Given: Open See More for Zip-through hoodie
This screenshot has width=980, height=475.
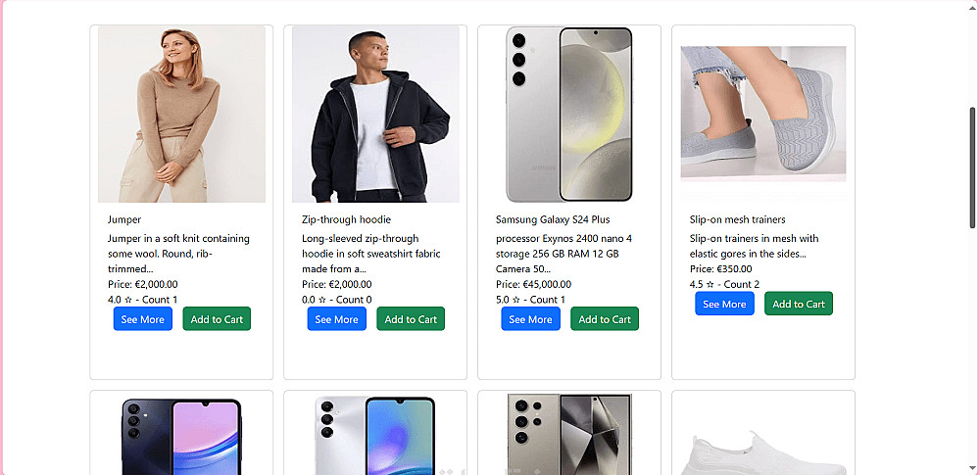Looking at the screenshot, I should tap(337, 319).
